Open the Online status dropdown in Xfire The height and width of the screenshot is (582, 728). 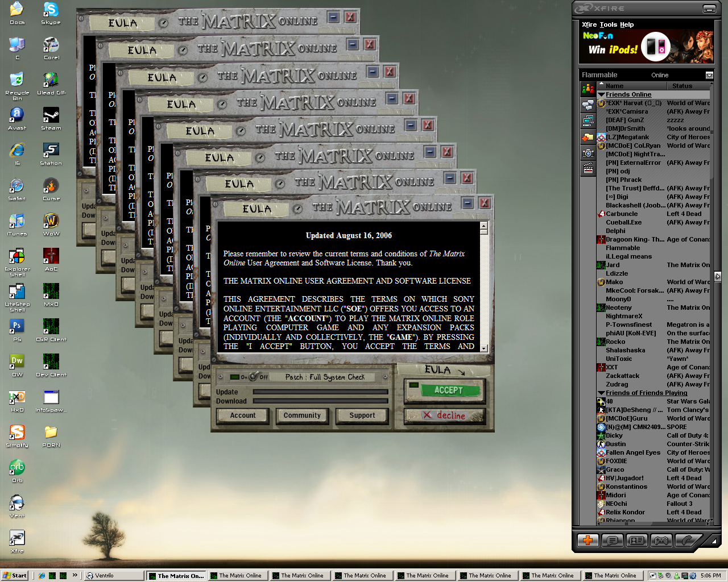[709, 75]
